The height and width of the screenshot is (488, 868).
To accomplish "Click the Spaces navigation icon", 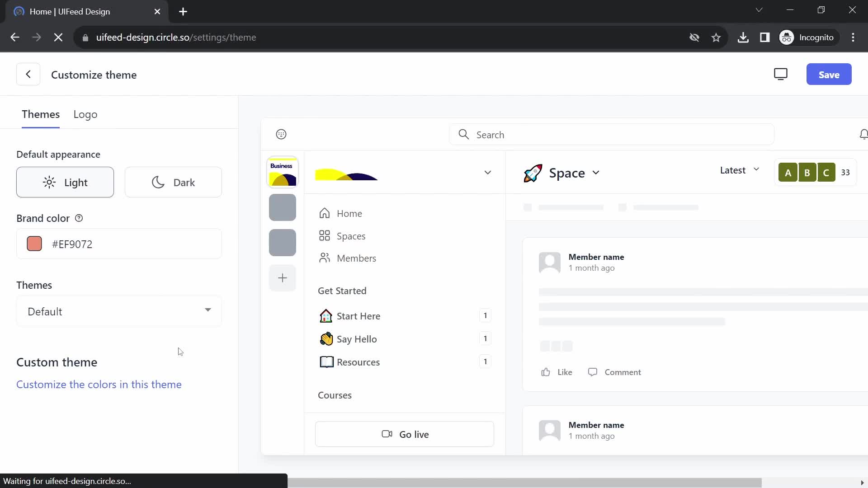I will 325,236.
